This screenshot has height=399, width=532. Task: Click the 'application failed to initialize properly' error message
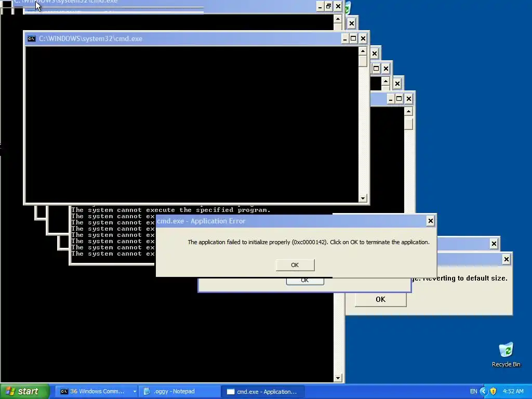click(309, 242)
